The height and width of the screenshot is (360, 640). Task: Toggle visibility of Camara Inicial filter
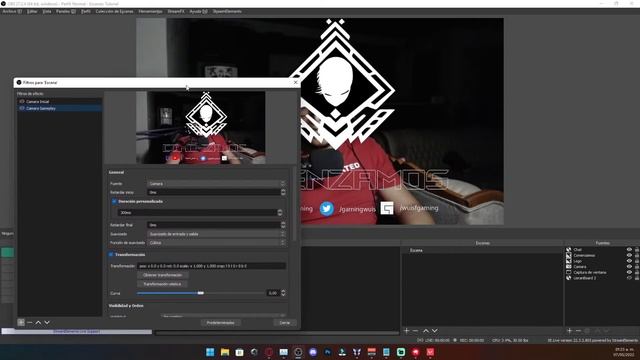[x=22, y=101]
